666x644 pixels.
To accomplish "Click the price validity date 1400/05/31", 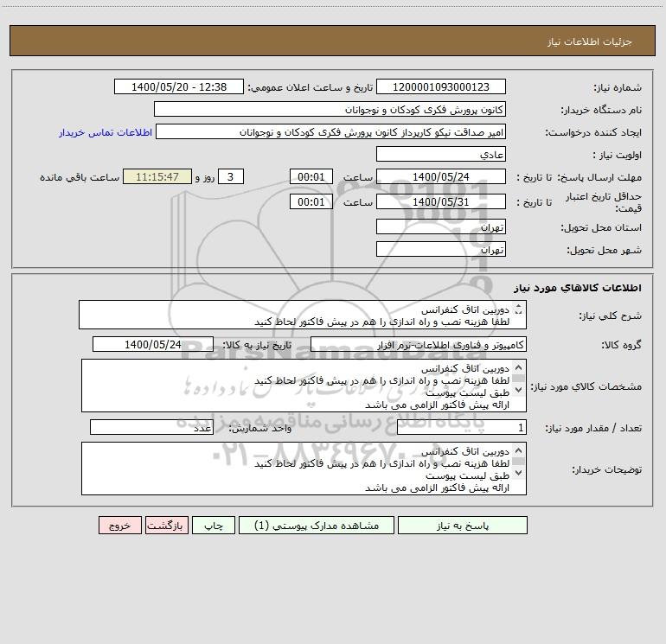I will pyautogui.click(x=441, y=201).
